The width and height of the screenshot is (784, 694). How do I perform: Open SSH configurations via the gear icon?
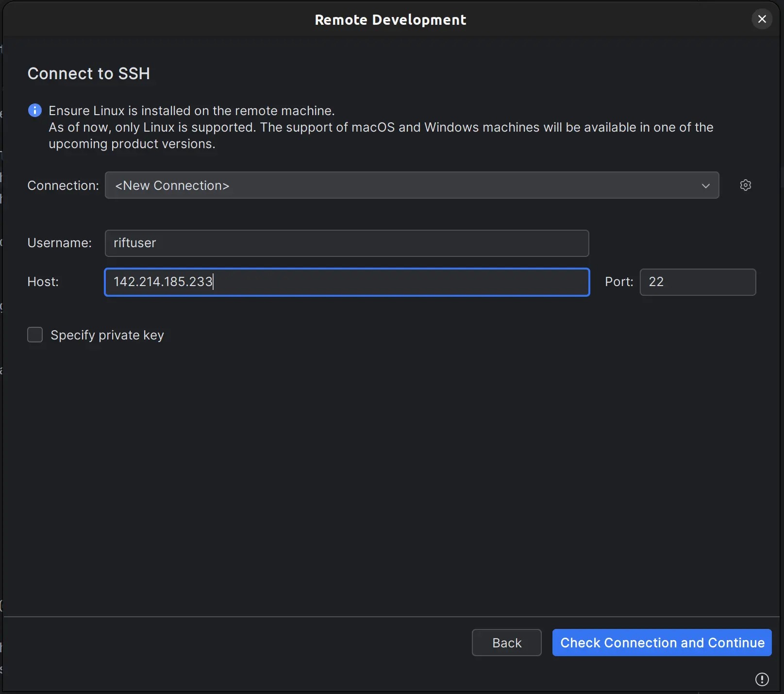[745, 185]
